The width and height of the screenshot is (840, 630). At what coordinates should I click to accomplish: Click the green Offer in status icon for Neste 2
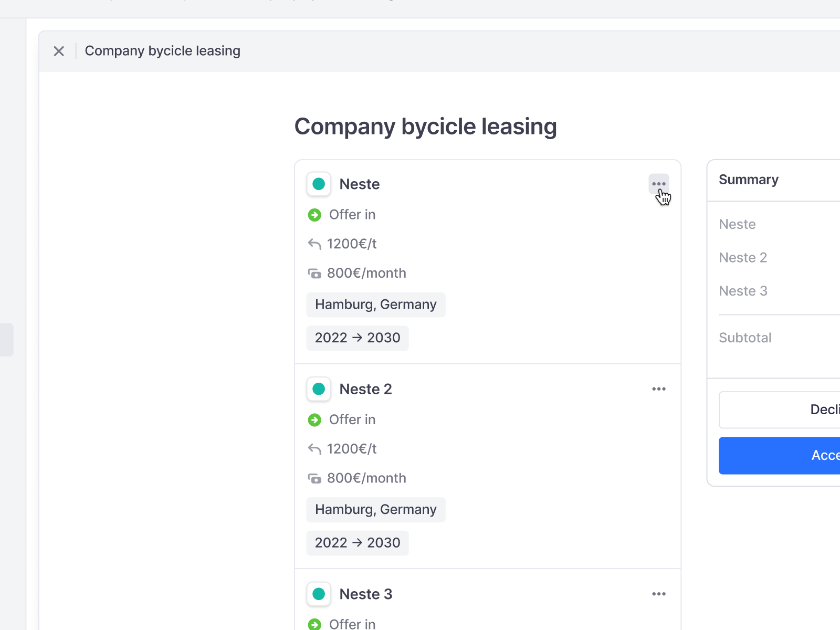[x=314, y=420]
